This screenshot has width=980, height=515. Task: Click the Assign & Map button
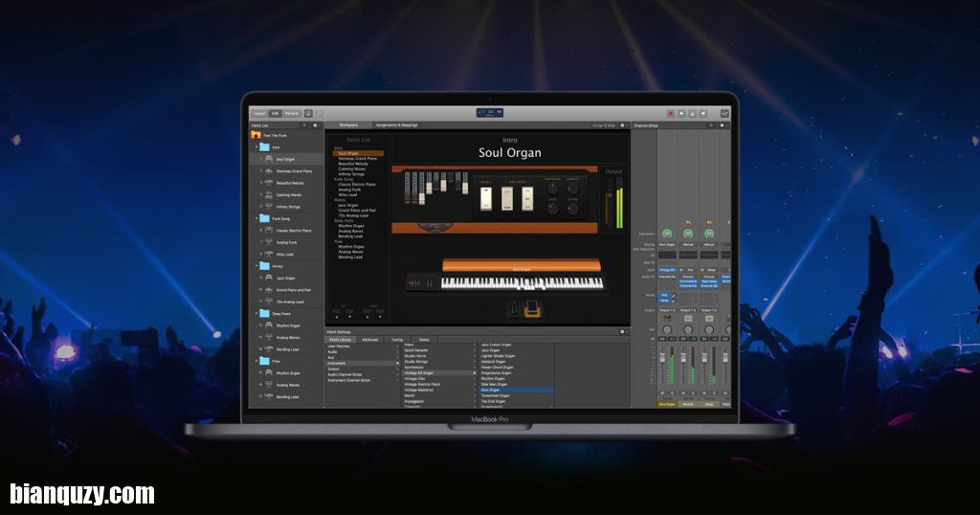[604, 125]
